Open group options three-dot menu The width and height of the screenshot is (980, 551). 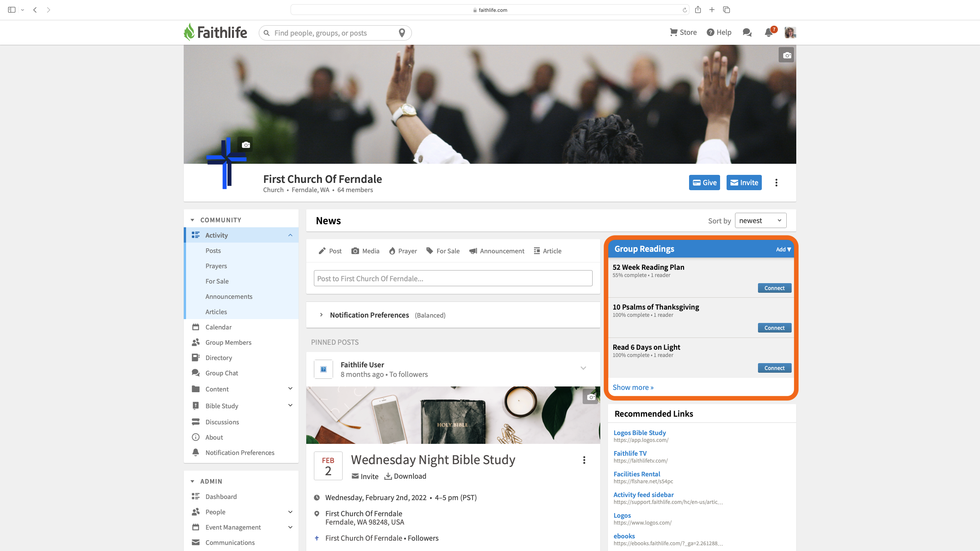(x=776, y=183)
